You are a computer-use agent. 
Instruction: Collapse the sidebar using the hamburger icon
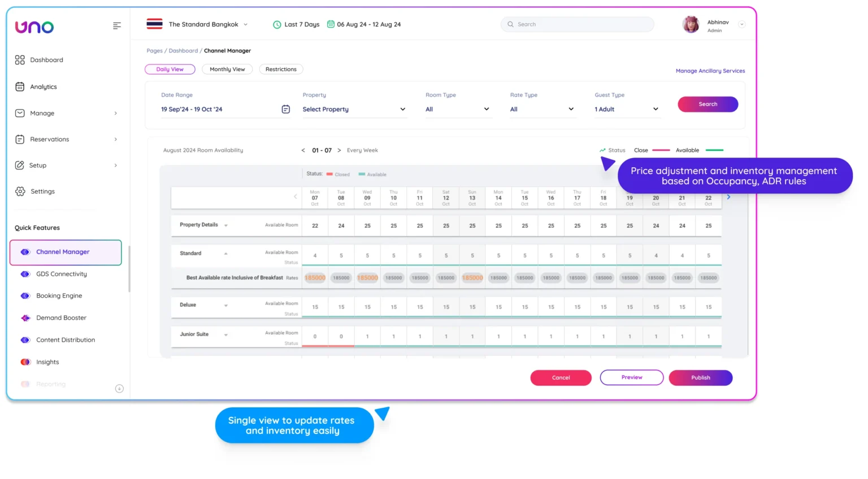pyautogui.click(x=117, y=25)
